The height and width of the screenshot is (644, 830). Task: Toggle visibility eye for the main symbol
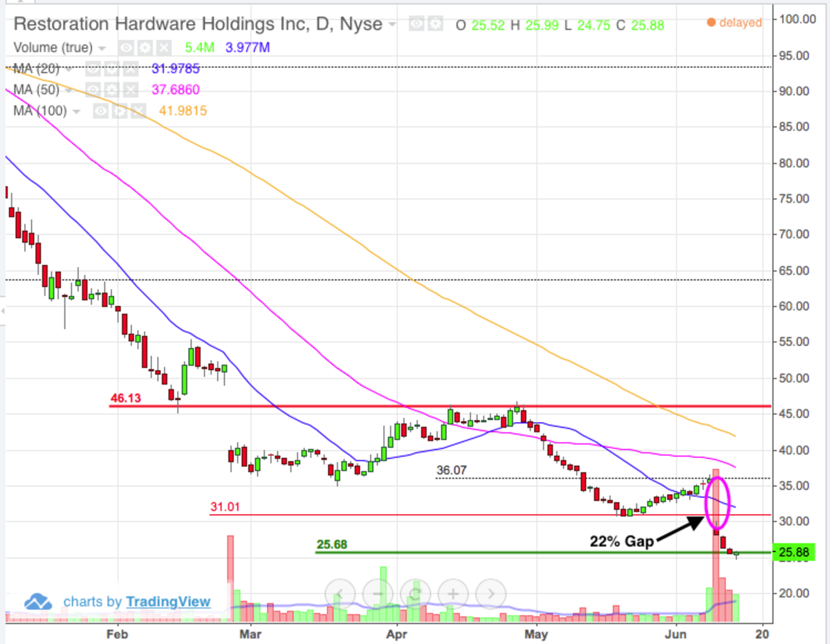pyautogui.click(x=416, y=24)
